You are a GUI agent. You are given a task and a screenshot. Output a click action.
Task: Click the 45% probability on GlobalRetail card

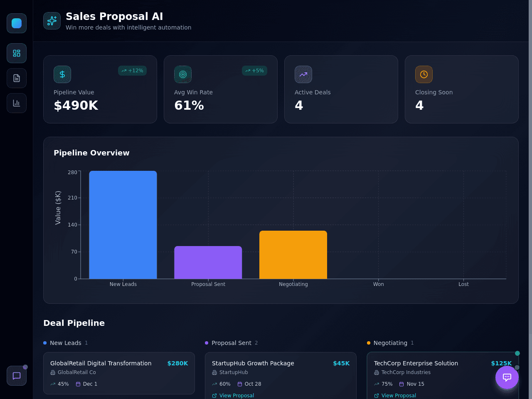pyautogui.click(x=59, y=384)
